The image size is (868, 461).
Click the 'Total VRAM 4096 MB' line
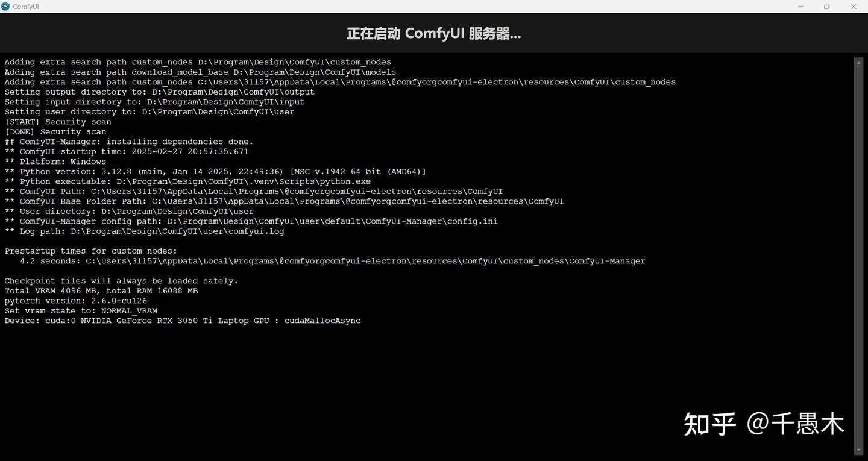pyautogui.click(x=101, y=291)
